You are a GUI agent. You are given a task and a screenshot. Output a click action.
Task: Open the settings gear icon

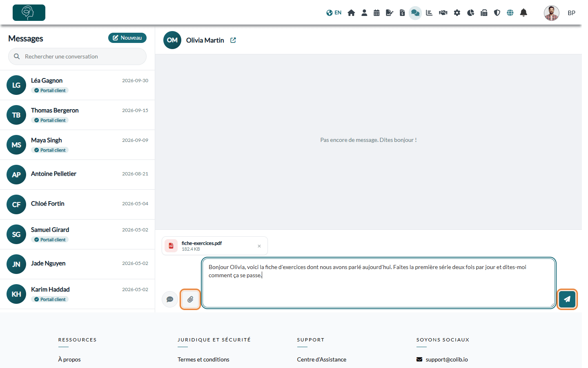pos(457,13)
